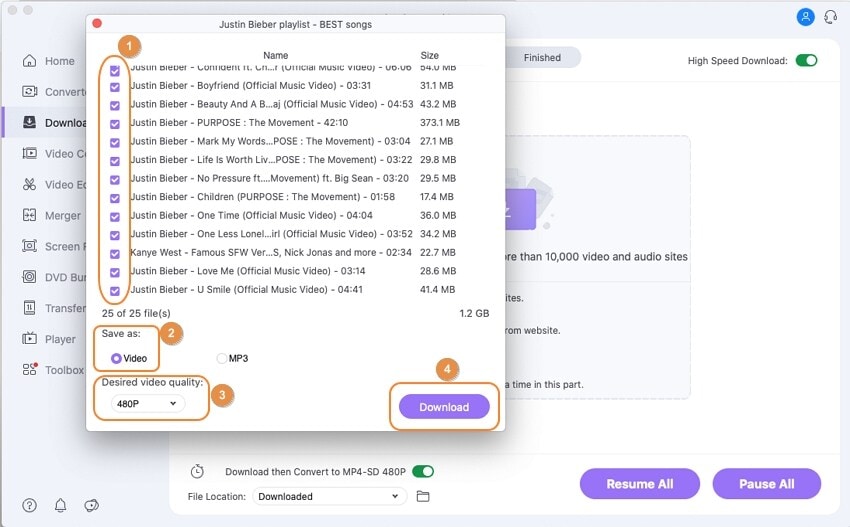Uncheck the Boyfriend (Official Music Video) checkbox

[114, 87]
